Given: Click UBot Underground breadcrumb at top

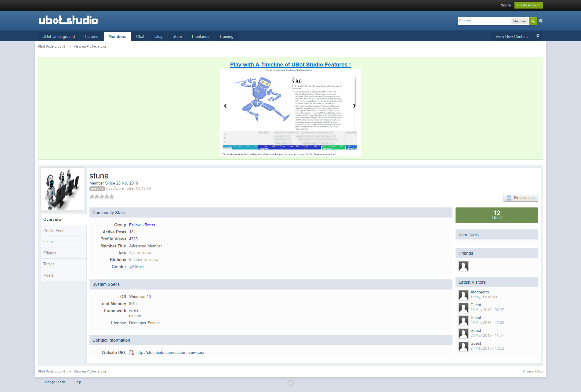Looking at the screenshot, I should (x=51, y=47).
